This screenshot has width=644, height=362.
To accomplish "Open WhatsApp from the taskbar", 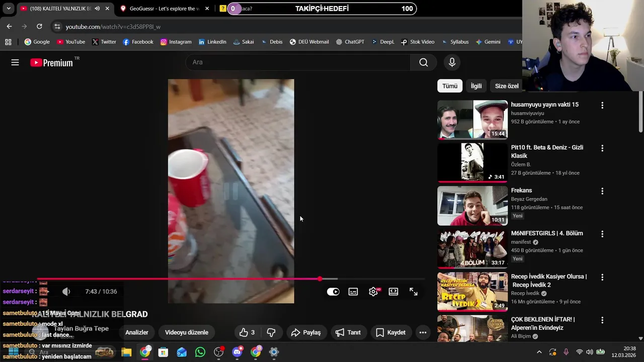I will [x=200, y=352].
